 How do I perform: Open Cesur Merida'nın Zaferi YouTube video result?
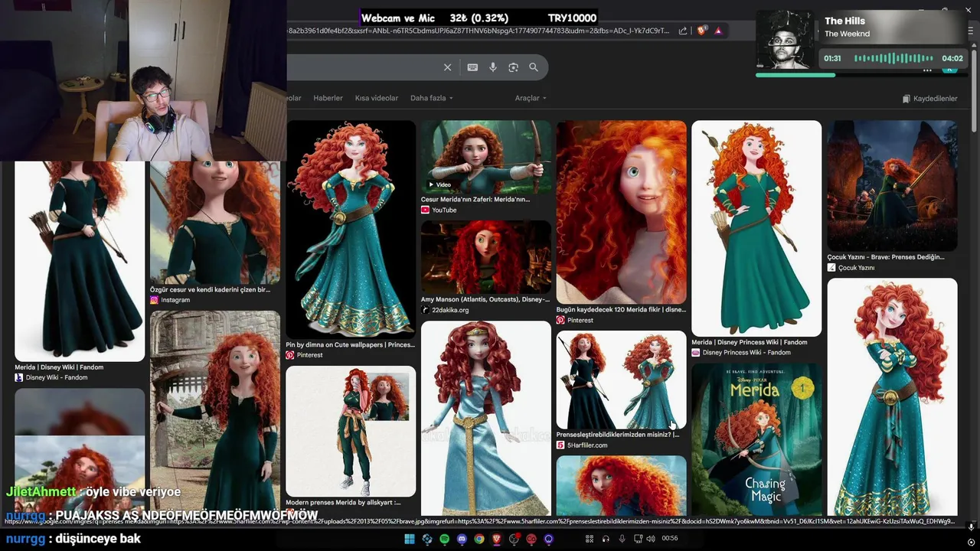pos(486,156)
